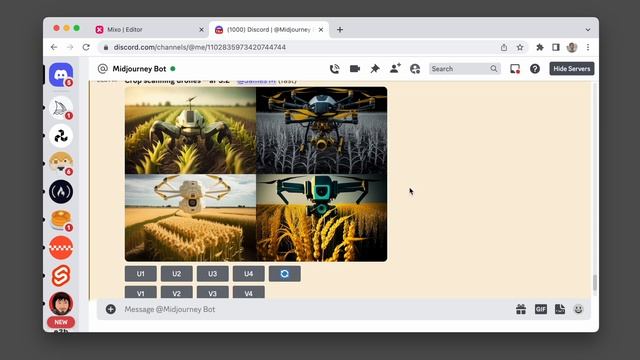The image size is (640, 360).
Task: Click the red NEW badge
Action: [x=61, y=322]
